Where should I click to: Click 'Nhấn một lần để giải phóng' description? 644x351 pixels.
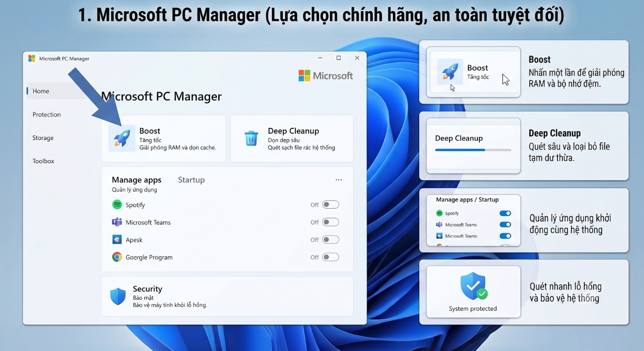point(577,72)
